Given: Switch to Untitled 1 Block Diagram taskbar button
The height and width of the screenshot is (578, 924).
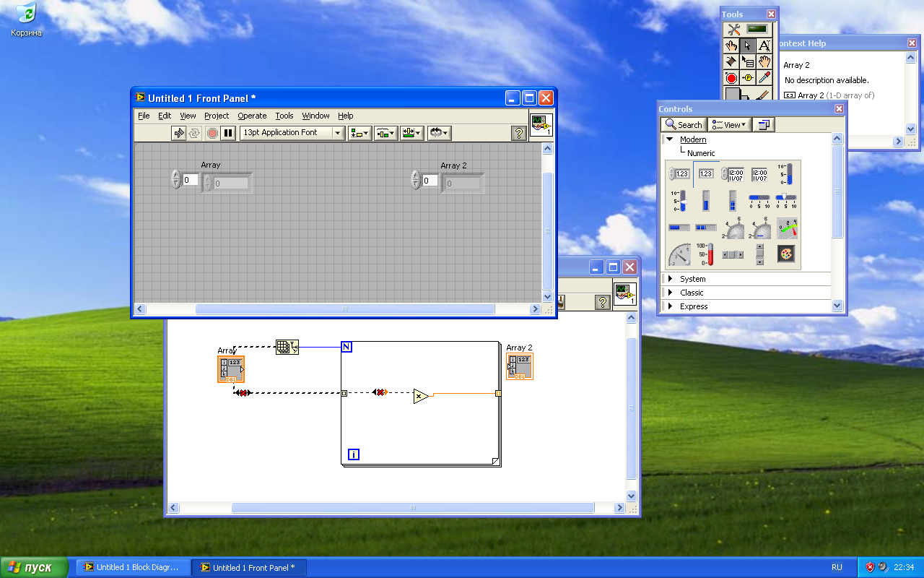Looking at the screenshot, I should tap(134, 568).
